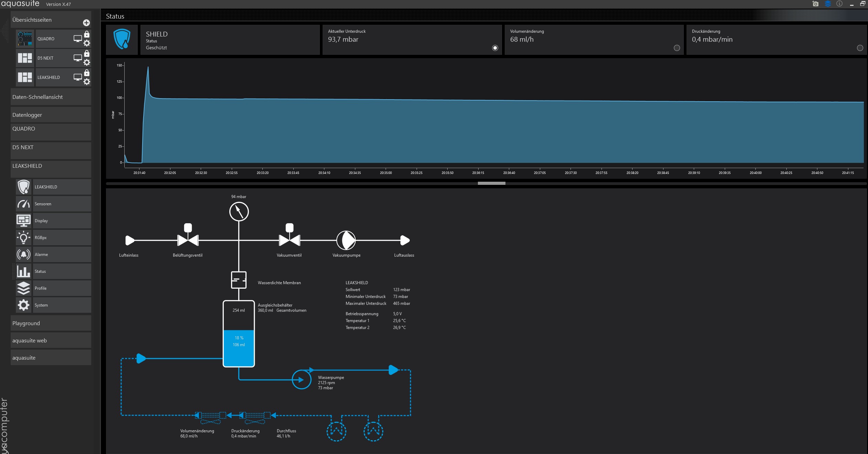The height and width of the screenshot is (454, 868).
Task: Grab the splitter handle below the chart
Action: point(491,183)
